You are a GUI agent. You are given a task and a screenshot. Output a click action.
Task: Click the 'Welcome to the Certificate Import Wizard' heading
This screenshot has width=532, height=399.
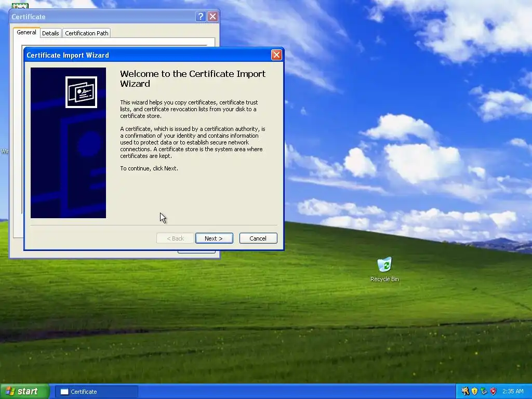[193, 79]
